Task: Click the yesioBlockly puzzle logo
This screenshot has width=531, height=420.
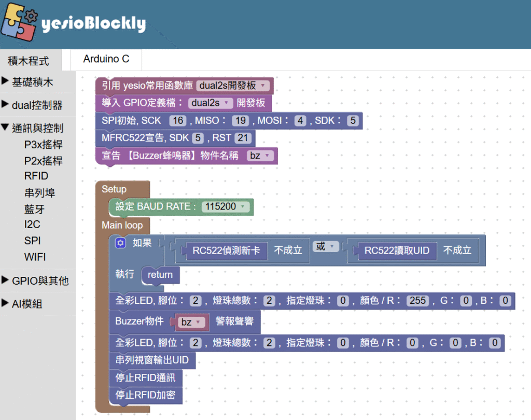Action: (19, 23)
